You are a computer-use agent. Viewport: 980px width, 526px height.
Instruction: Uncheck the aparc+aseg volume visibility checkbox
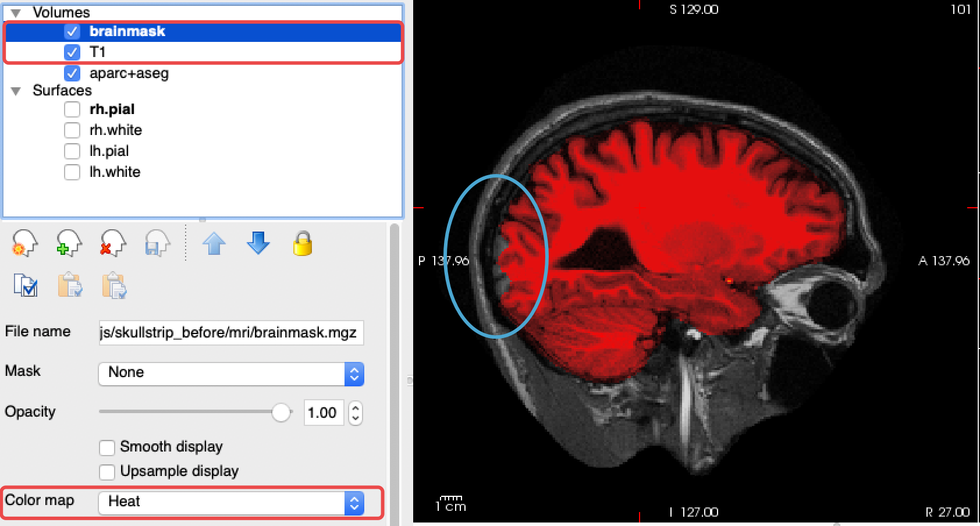[72, 73]
